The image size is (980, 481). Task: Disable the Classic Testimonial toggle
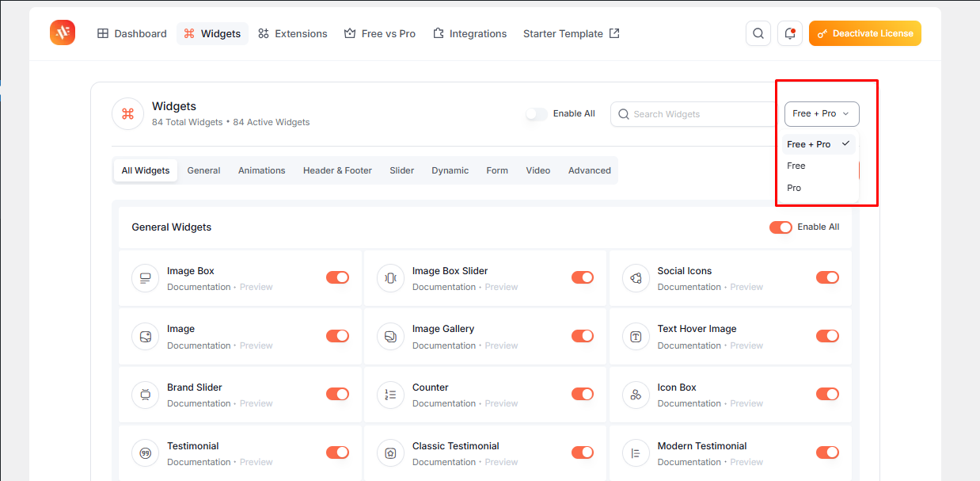pyautogui.click(x=583, y=452)
